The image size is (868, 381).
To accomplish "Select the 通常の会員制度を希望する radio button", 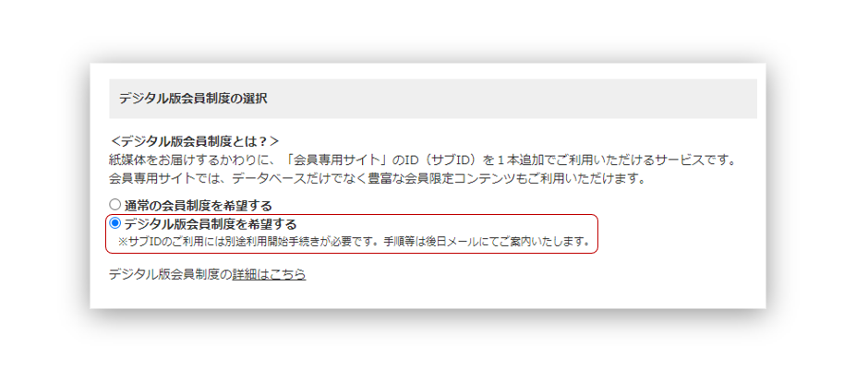I will [115, 205].
